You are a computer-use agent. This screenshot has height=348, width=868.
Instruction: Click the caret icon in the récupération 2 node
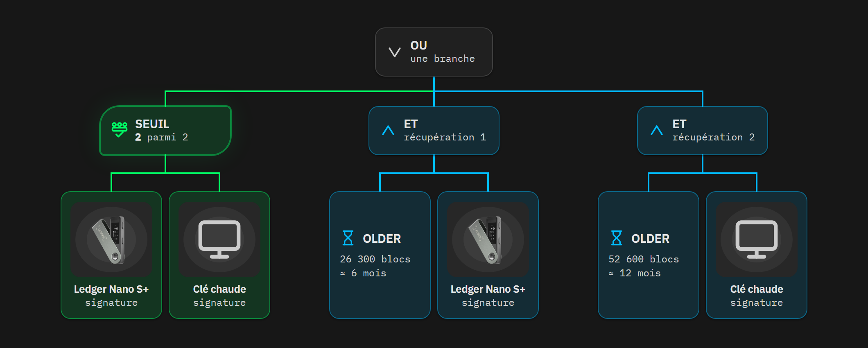[x=657, y=130]
